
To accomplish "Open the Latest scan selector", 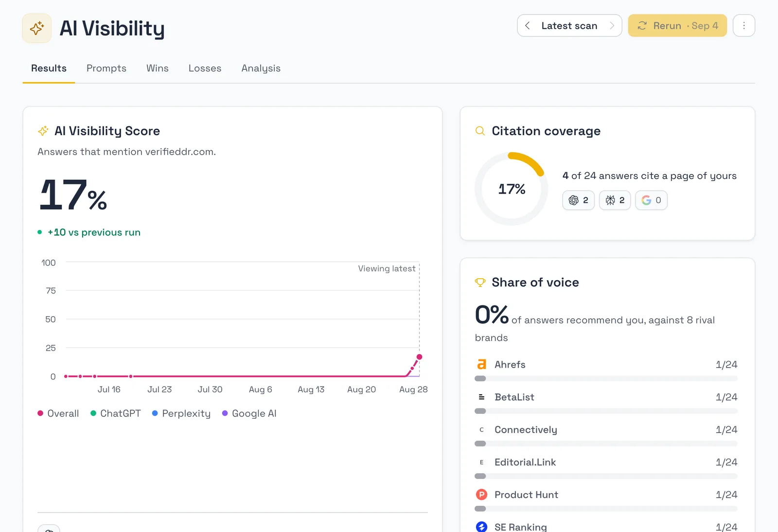I will 569,26.
